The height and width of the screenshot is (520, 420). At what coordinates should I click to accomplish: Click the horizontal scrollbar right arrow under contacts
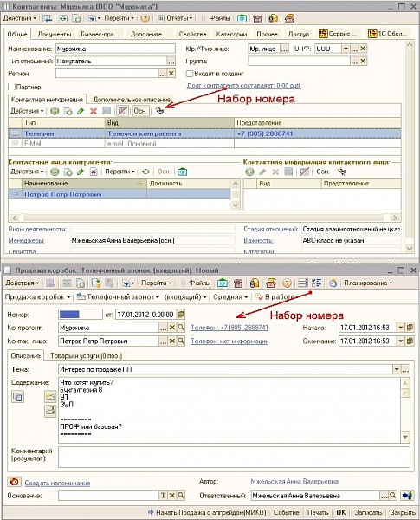point(395,218)
